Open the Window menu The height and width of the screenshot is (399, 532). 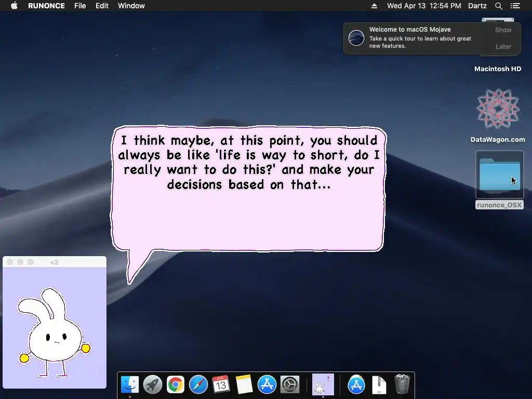[131, 6]
